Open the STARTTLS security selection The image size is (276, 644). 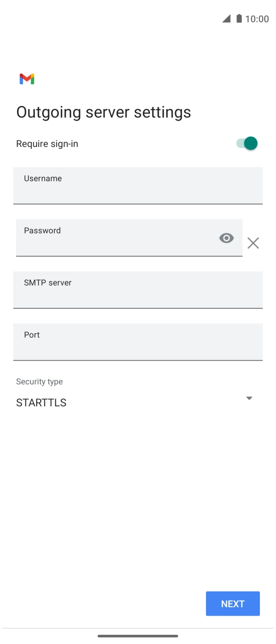(x=41, y=403)
